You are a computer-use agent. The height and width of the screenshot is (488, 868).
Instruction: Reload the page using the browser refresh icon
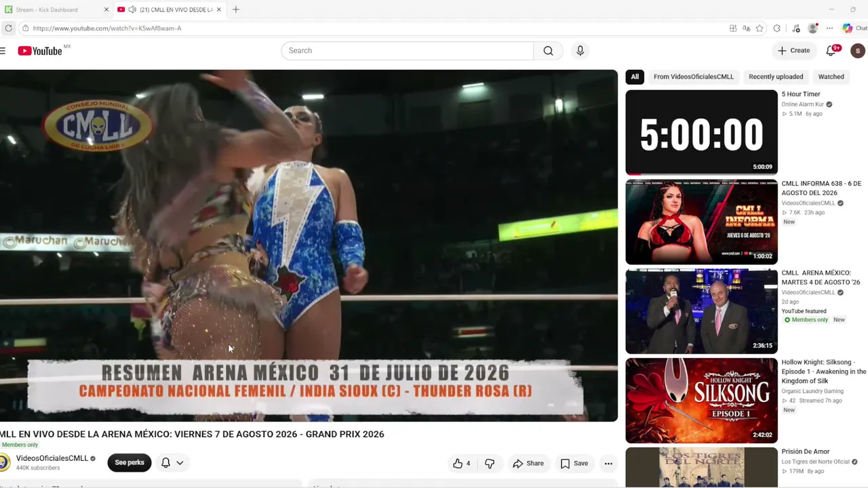click(8, 28)
